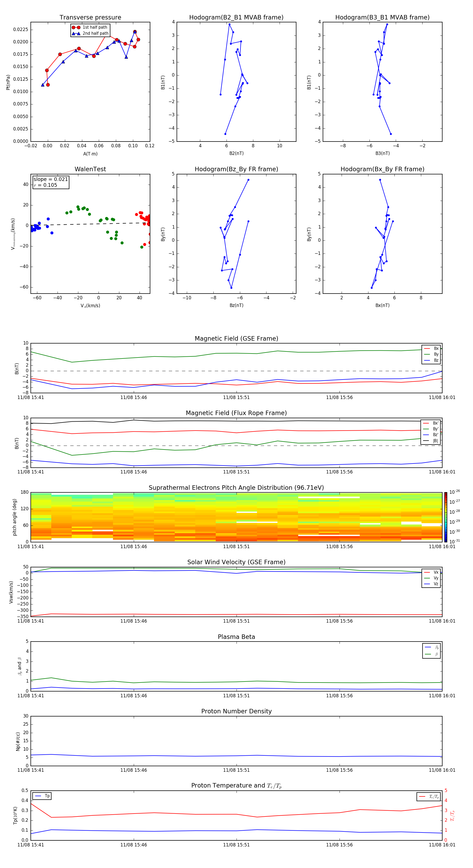Click 'Proton Number Density' title
The width and height of the screenshot is (473, 868).
point(236,711)
